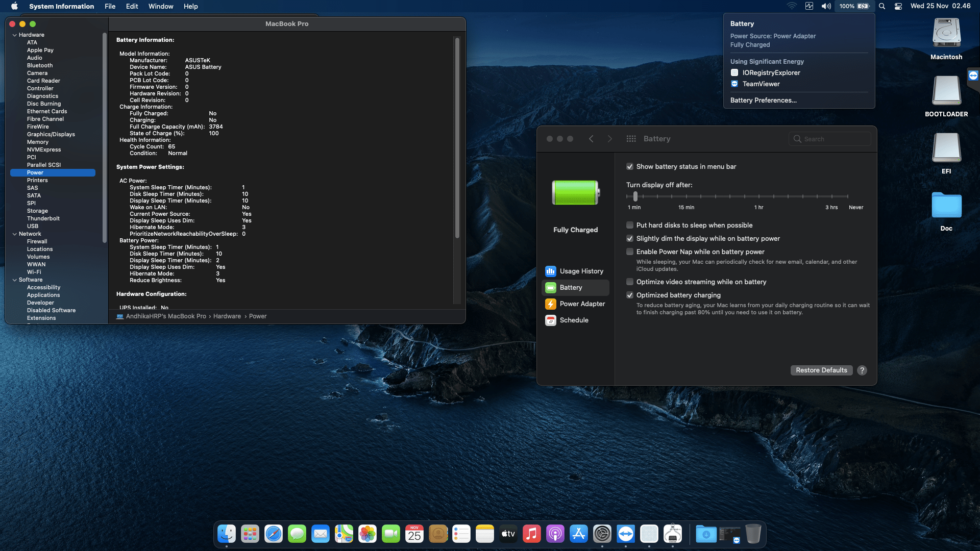The width and height of the screenshot is (980, 551).
Task: Launch Safari from the Dock
Action: coord(274,534)
